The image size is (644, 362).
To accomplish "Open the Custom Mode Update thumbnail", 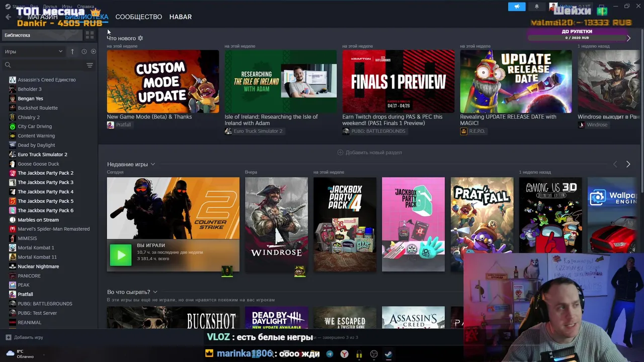I will coord(163,81).
